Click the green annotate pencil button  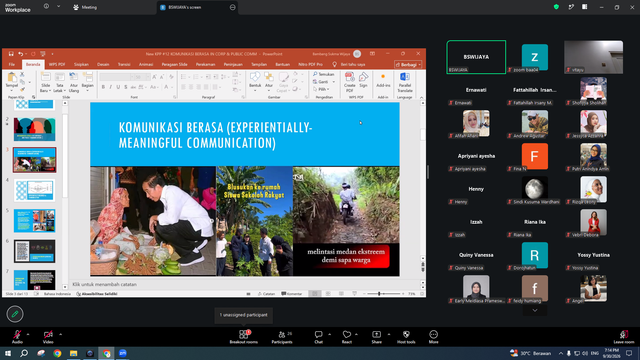[15, 314]
